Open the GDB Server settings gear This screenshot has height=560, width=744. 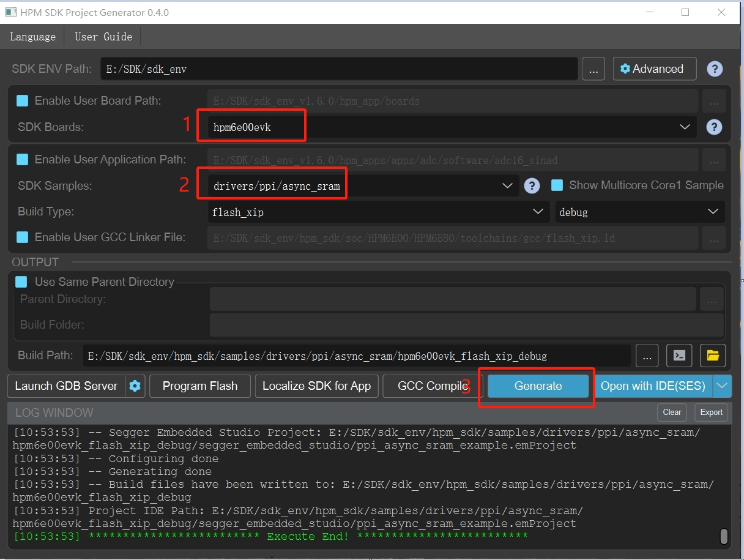click(x=135, y=386)
